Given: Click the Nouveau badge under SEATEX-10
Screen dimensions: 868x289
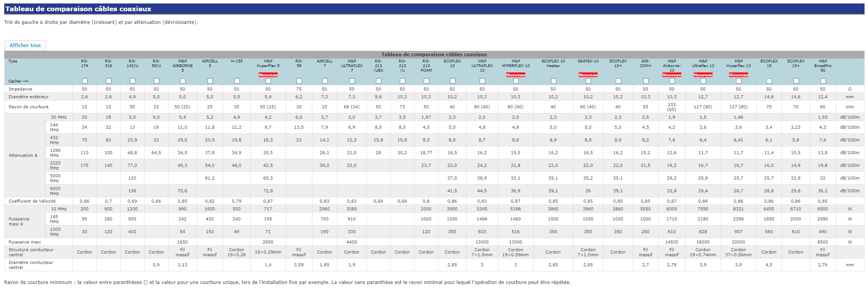Looking at the screenshot, I should [x=588, y=75].
